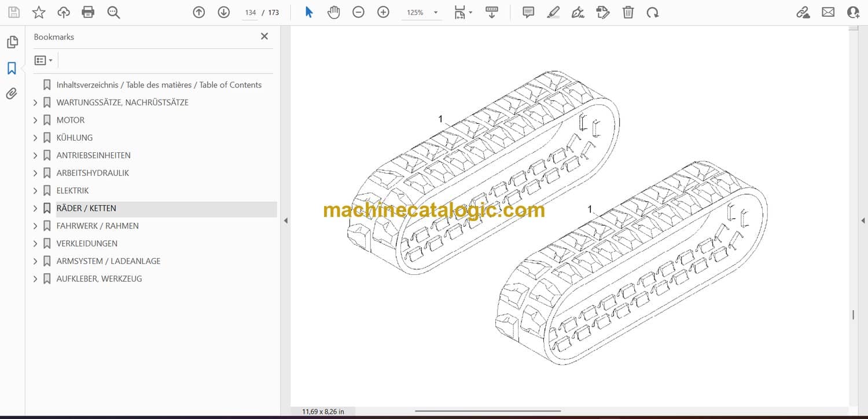This screenshot has height=419, width=868.
Task: Go to previous page with up arrow
Action: click(x=199, y=12)
